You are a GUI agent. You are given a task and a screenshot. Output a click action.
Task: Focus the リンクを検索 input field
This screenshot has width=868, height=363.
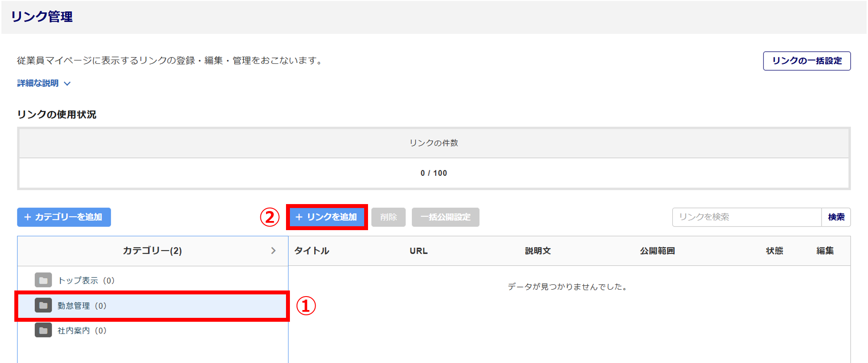746,217
